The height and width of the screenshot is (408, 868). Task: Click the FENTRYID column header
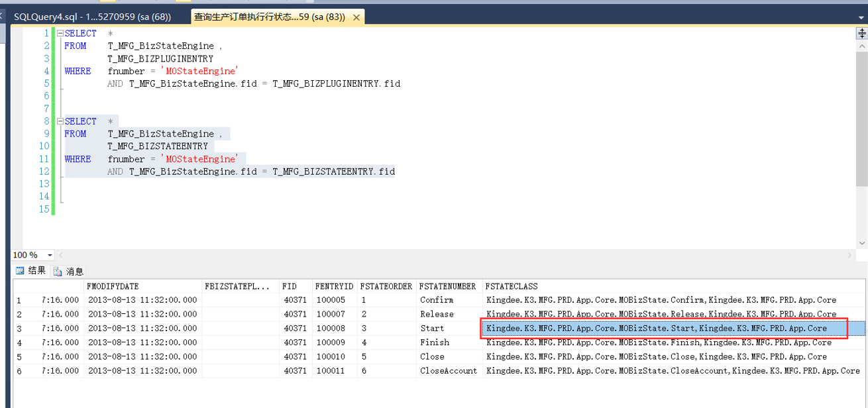[x=335, y=286]
